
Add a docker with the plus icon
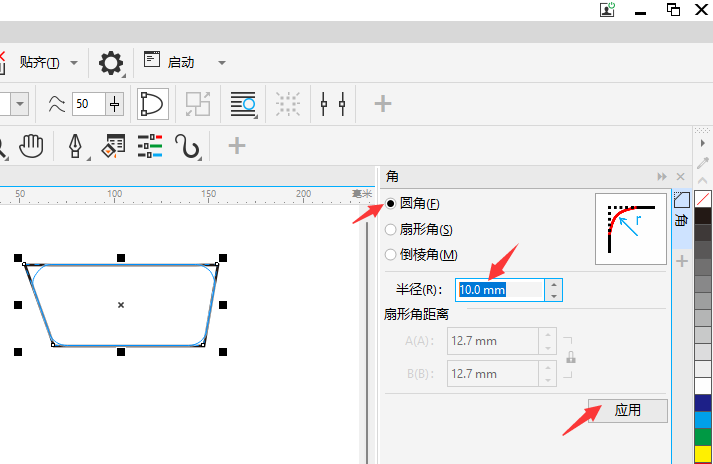[x=682, y=261]
